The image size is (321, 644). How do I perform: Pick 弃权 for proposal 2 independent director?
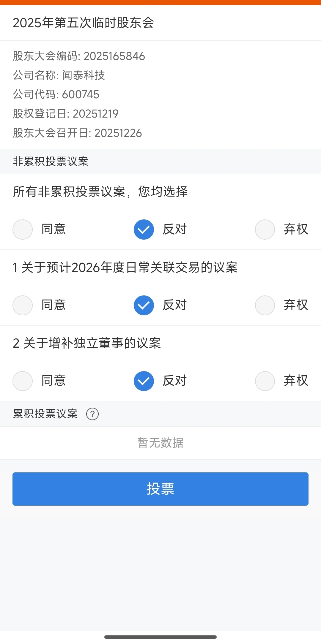265,381
